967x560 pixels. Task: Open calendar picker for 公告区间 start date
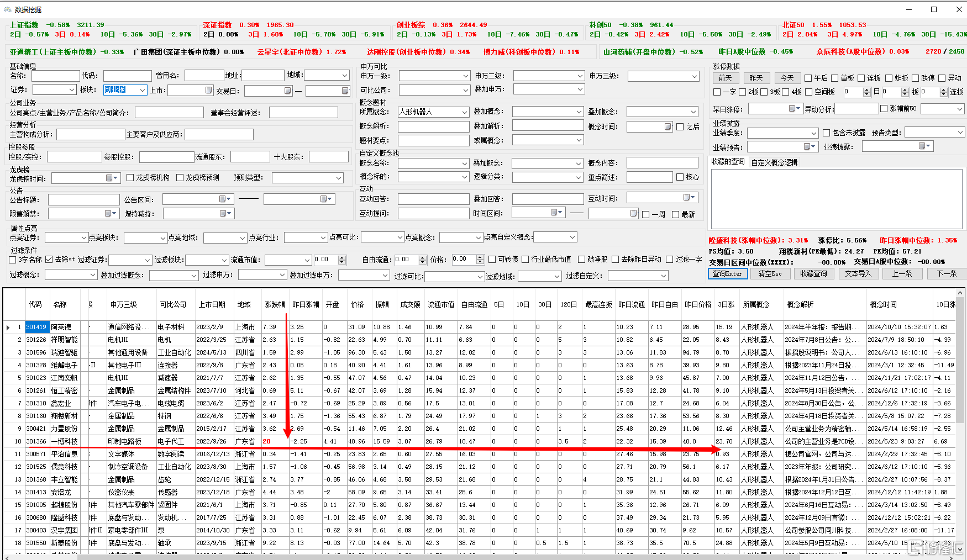(225, 199)
